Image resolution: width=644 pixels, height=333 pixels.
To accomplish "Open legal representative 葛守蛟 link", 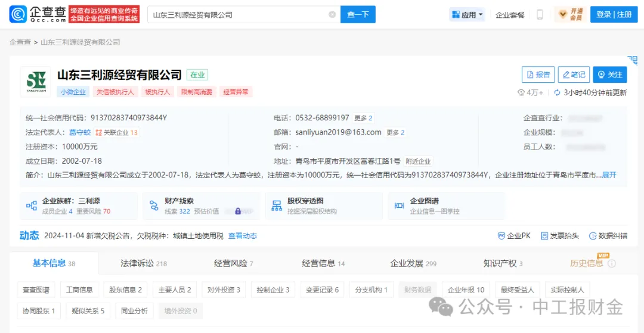I will pyautogui.click(x=80, y=132).
